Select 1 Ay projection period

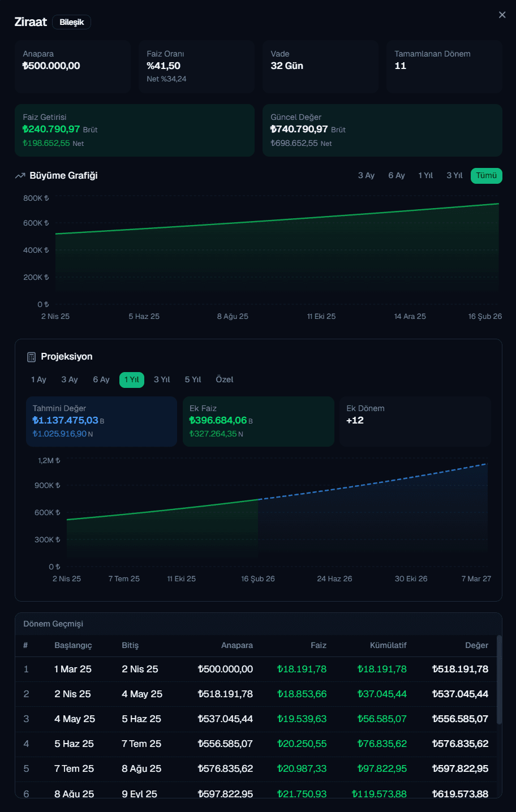[x=38, y=380]
